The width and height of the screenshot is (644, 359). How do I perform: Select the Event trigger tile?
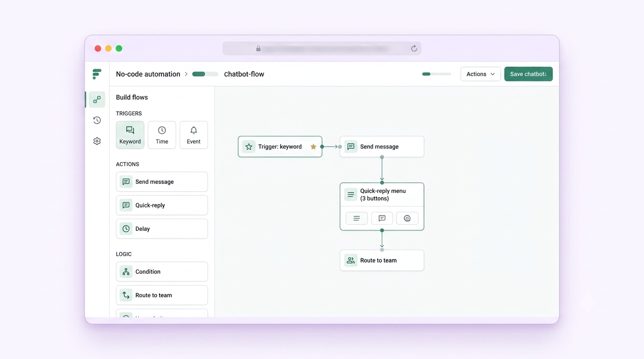point(194,135)
